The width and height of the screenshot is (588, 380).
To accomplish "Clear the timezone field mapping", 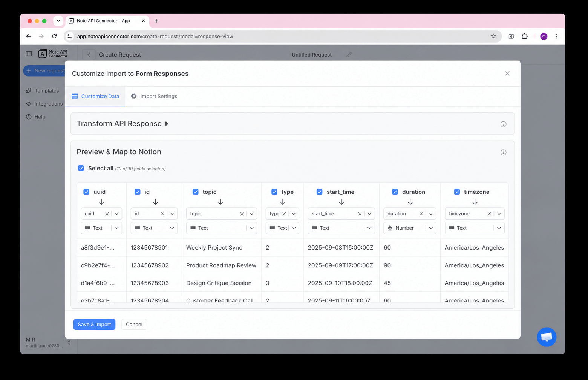I will (489, 214).
